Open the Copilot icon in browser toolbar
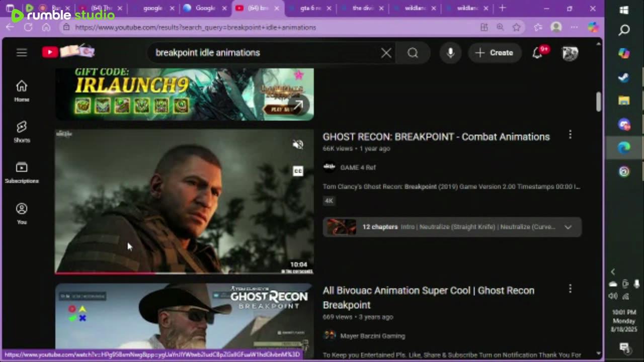The width and height of the screenshot is (644, 362). (593, 27)
